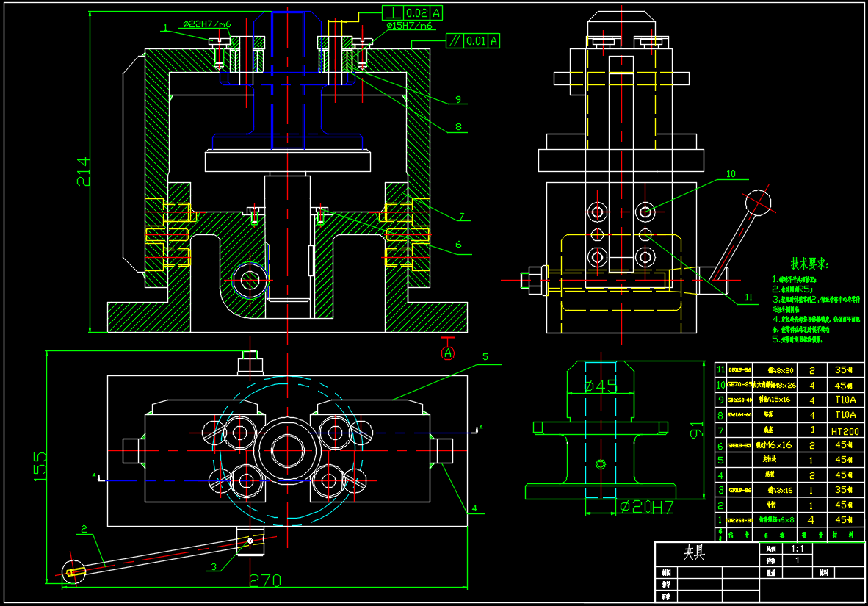Select the 1:1 scale cell

click(798, 549)
